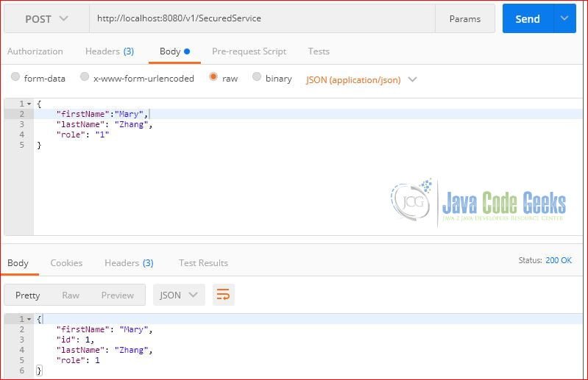Image resolution: width=588 pixels, height=380 pixels.
Task: Click the request URL field
Action: pos(262,18)
